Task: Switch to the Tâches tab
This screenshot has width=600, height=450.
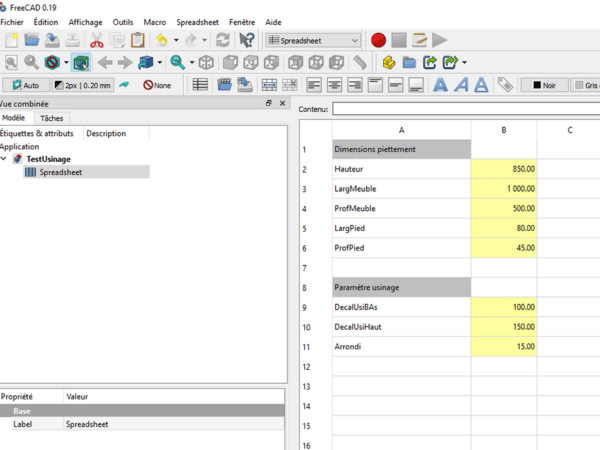Action: (51, 118)
